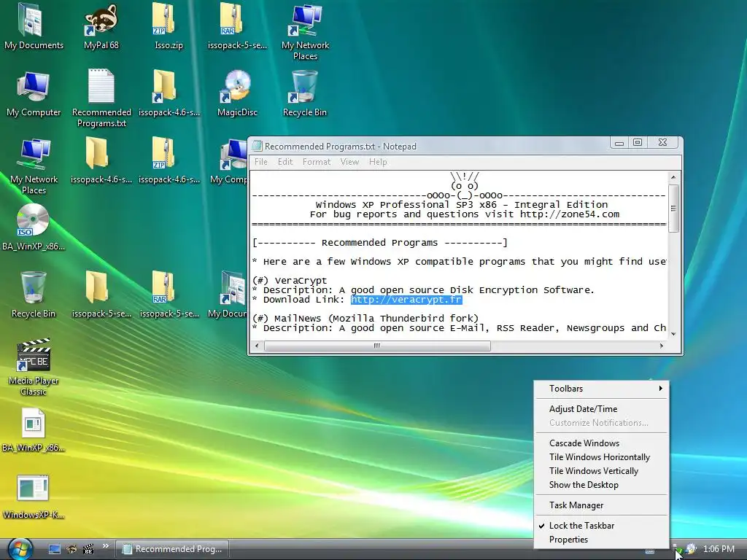
Task: Select BA_WinXP_x86 document icon below Media Player
Action: pyautogui.click(x=34, y=429)
